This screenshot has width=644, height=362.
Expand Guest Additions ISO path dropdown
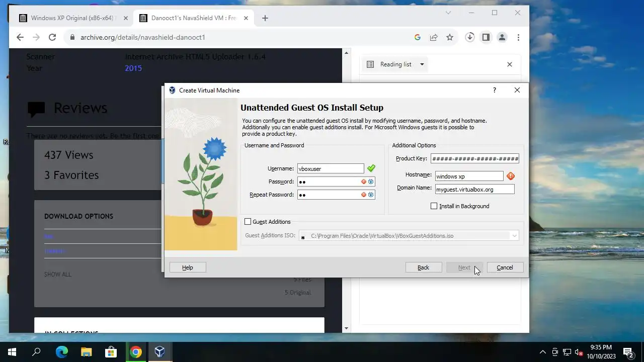(515, 236)
